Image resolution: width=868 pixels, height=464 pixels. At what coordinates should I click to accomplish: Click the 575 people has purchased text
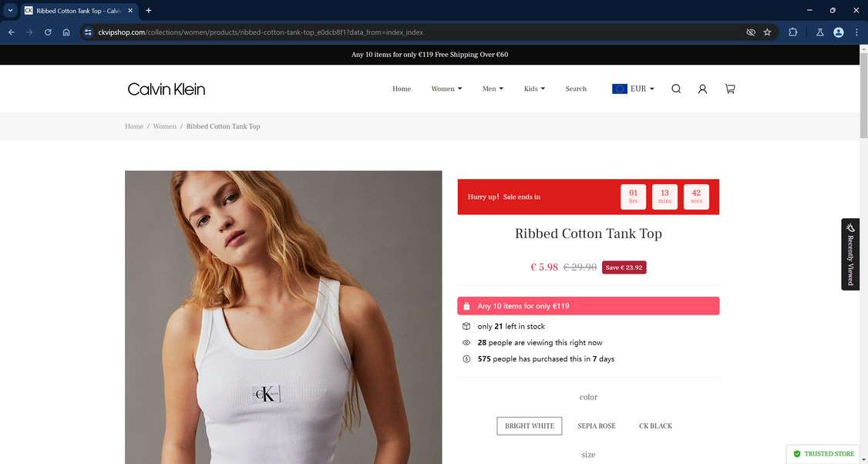[x=546, y=359]
